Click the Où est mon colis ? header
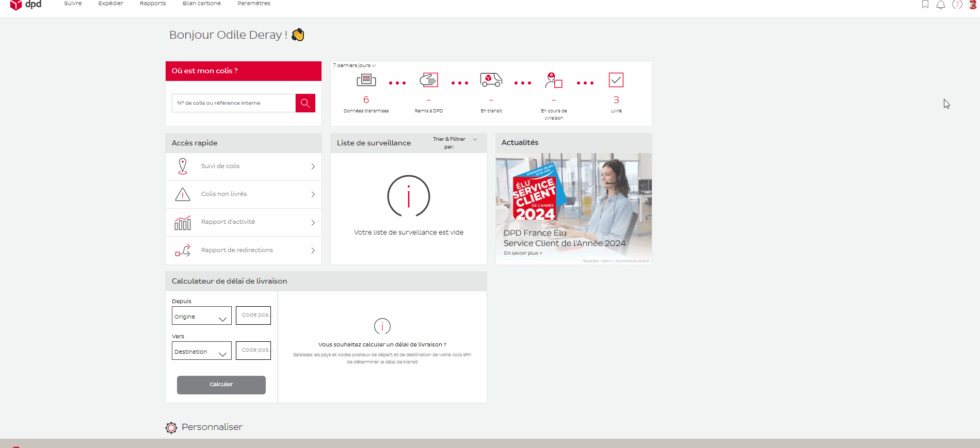 244,71
